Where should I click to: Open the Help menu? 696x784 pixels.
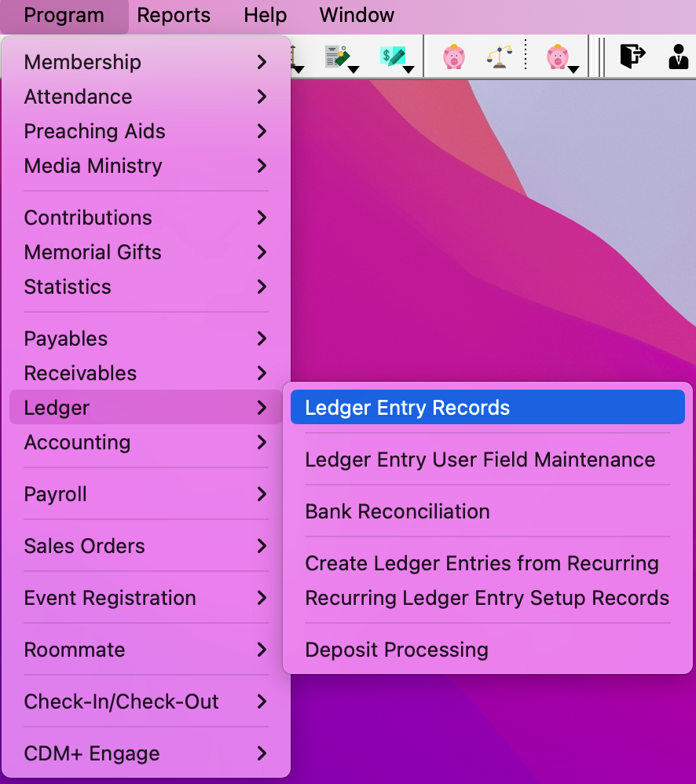click(x=264, y=15)
